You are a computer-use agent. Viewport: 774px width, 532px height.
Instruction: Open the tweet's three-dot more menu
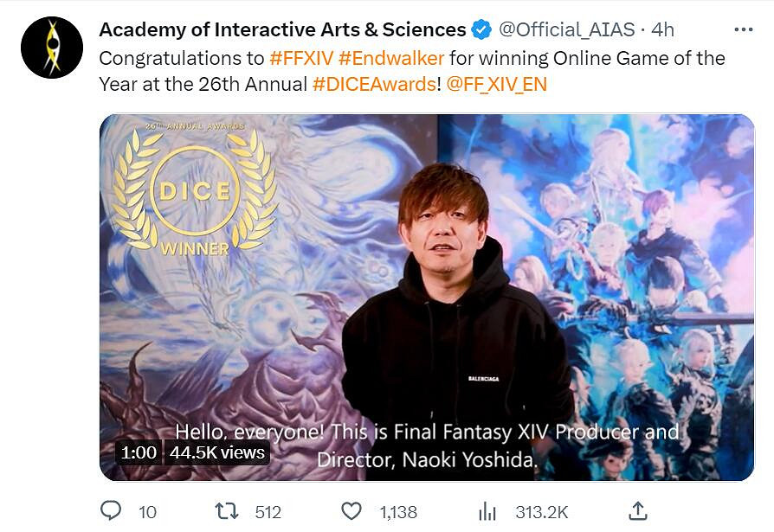743,30
